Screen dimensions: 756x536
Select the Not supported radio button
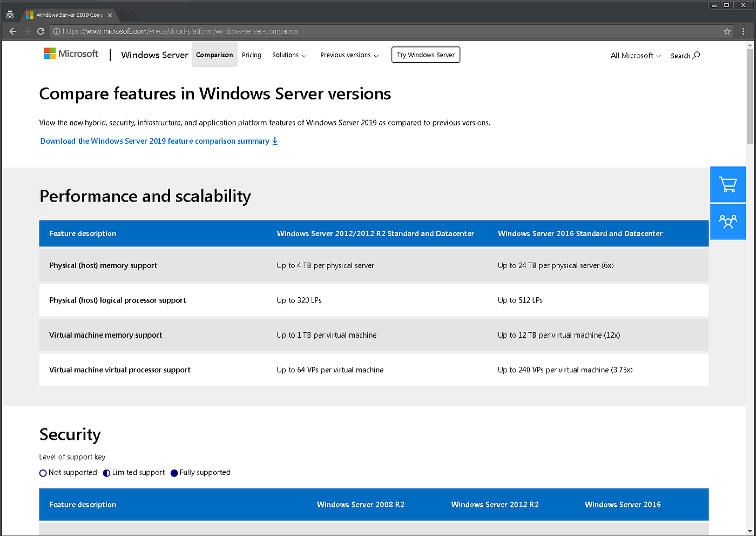coord(43,473)
